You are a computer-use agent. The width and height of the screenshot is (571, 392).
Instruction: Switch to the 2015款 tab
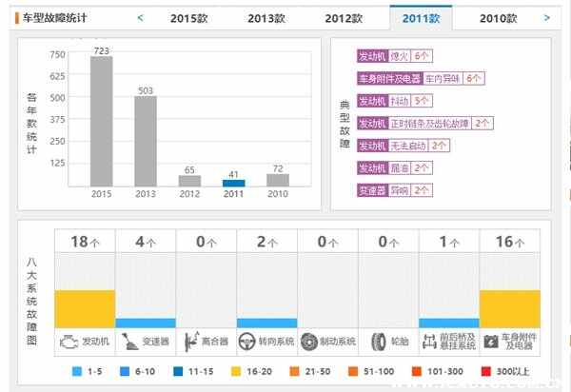coord(189,18)
